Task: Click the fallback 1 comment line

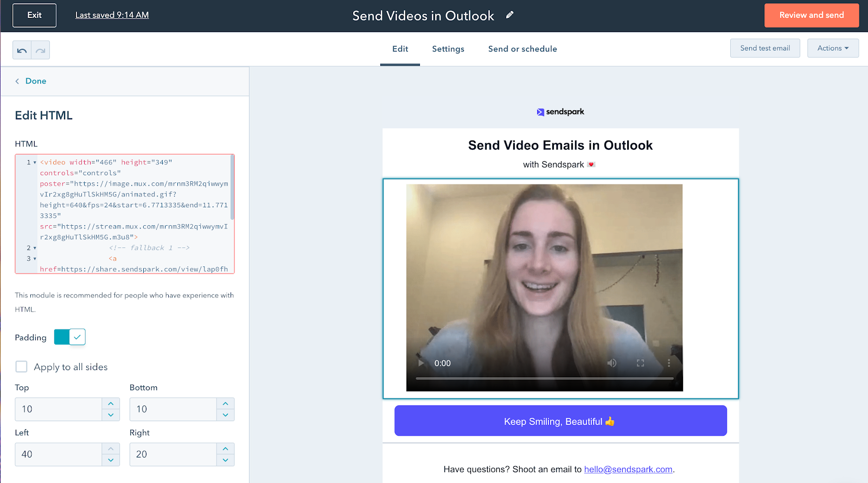Action: pyautogui.click(x=149, y=248)
